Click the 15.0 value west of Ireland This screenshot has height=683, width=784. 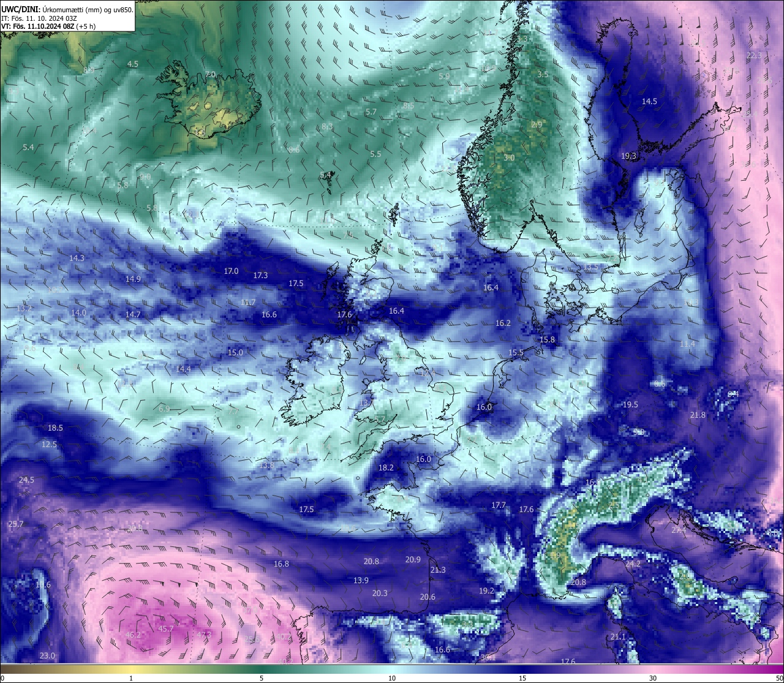[235, 352]
